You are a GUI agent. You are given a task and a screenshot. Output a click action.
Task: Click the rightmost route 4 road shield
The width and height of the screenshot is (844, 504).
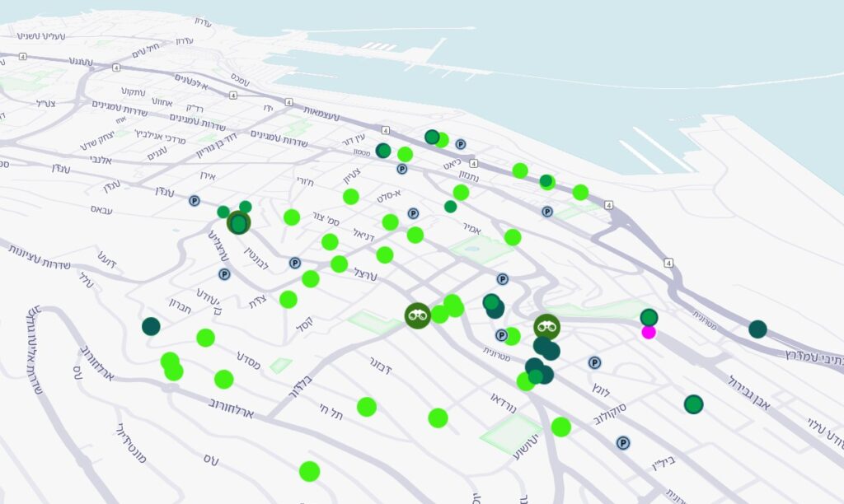click(x=668, y=263)
